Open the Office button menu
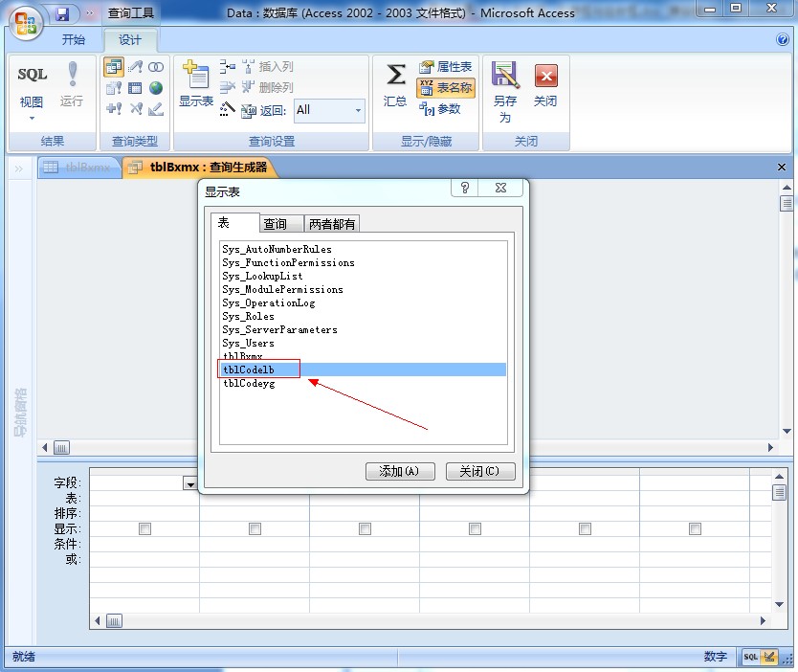This screenshot has width=798, height=672. pos(26,24)
